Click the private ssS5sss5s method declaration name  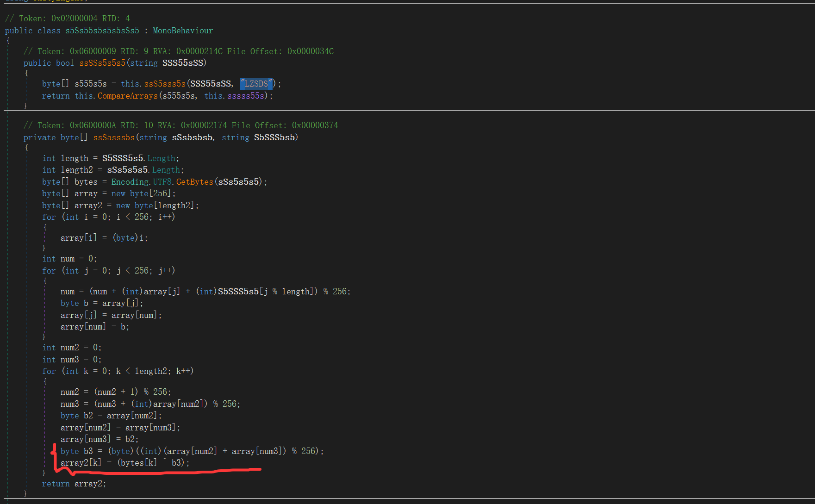[114, 137]
